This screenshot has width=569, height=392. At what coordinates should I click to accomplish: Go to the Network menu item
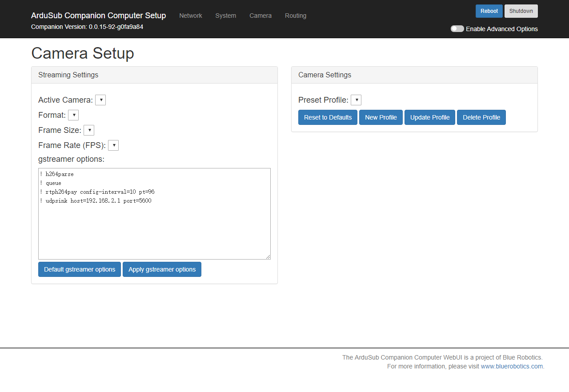(191, 16)
